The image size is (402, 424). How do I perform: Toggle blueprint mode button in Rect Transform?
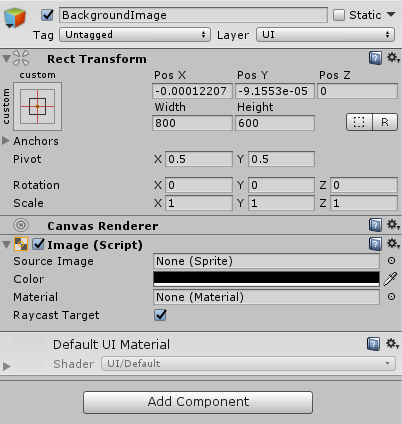(359, 122)
